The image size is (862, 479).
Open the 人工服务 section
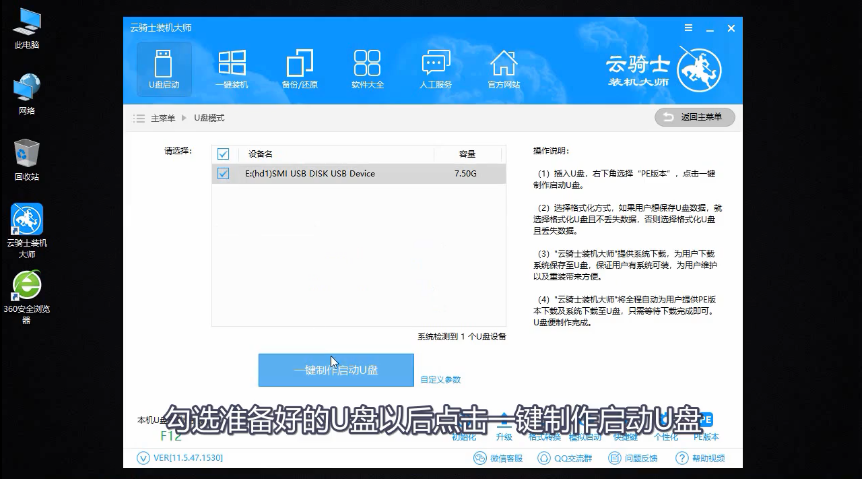pos(435,69)
